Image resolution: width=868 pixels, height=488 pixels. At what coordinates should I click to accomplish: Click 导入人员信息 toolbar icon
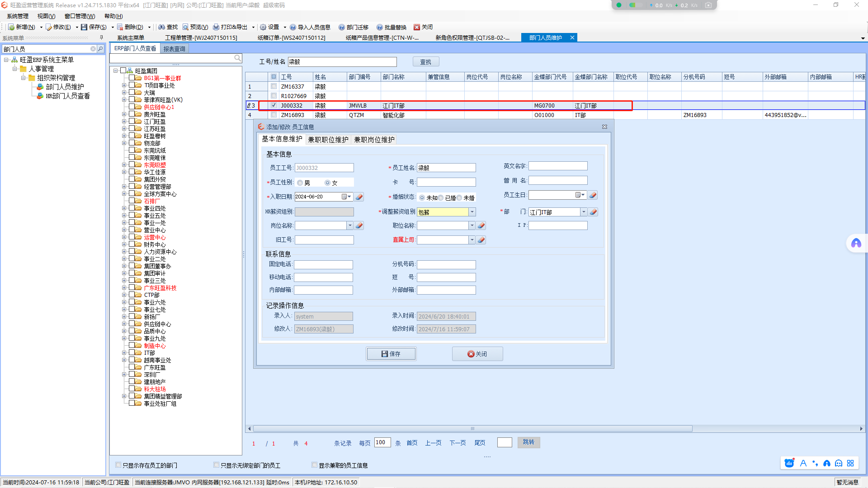click(x=293, y=27)
